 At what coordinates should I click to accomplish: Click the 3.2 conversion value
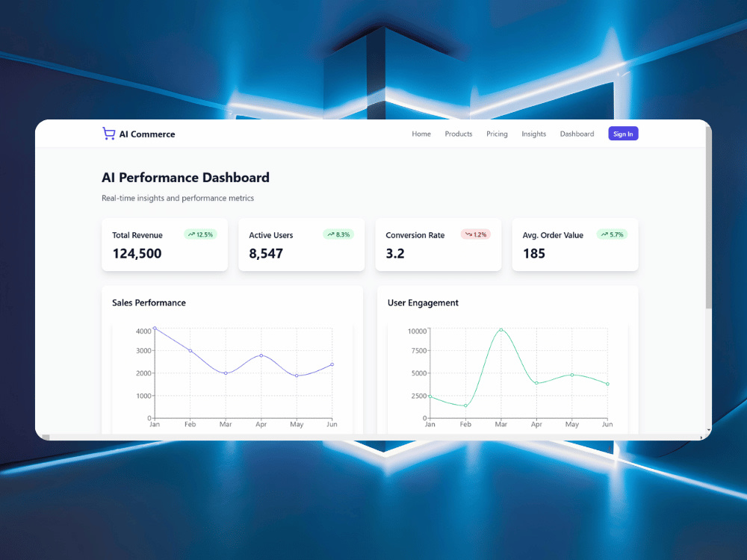click(395, 253)
